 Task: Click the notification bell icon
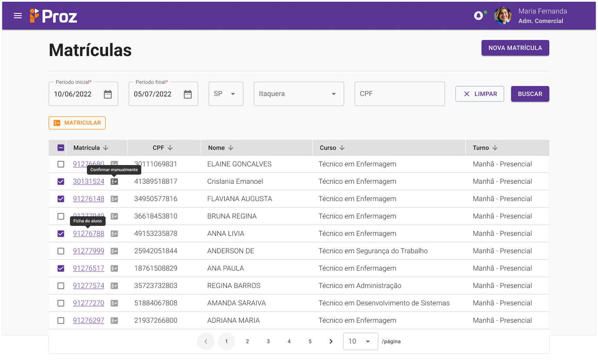pyautogui.click(x=478, y=16)
